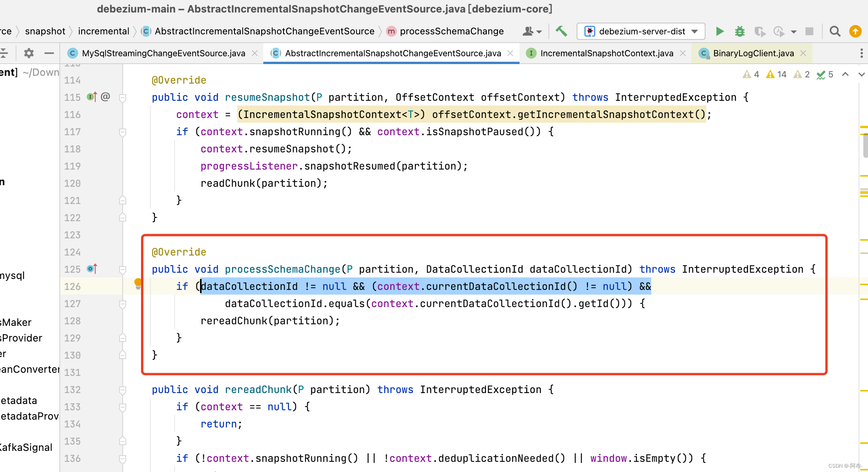
Task: Run the debezium-server-dist configuration with green play icon
Action: tap(720, 31)
